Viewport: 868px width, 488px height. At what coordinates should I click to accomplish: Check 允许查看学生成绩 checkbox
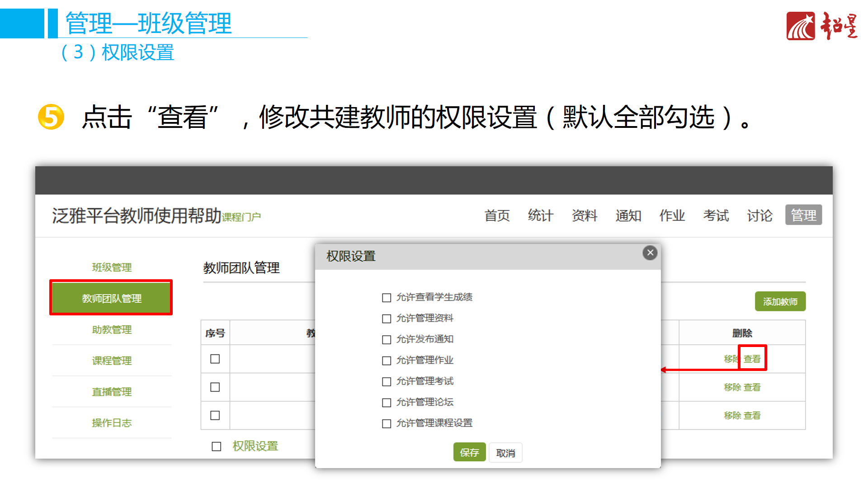pyautogui.click(x=387, y=298)
